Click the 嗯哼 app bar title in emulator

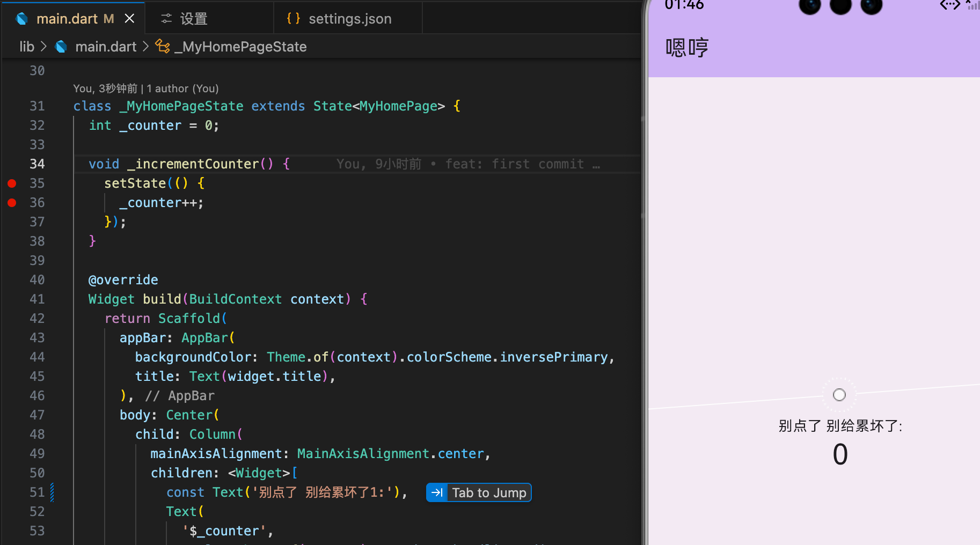687,48
